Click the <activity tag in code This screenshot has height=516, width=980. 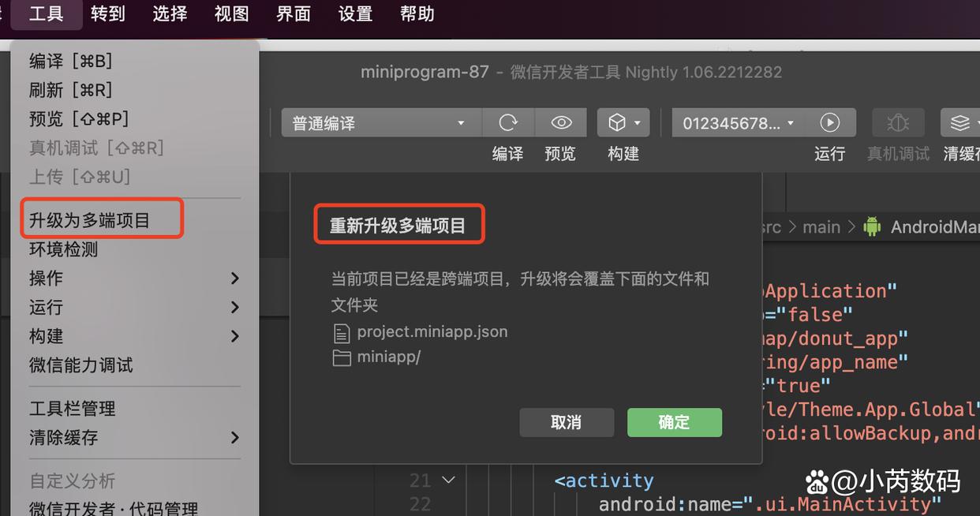(604, 480)
